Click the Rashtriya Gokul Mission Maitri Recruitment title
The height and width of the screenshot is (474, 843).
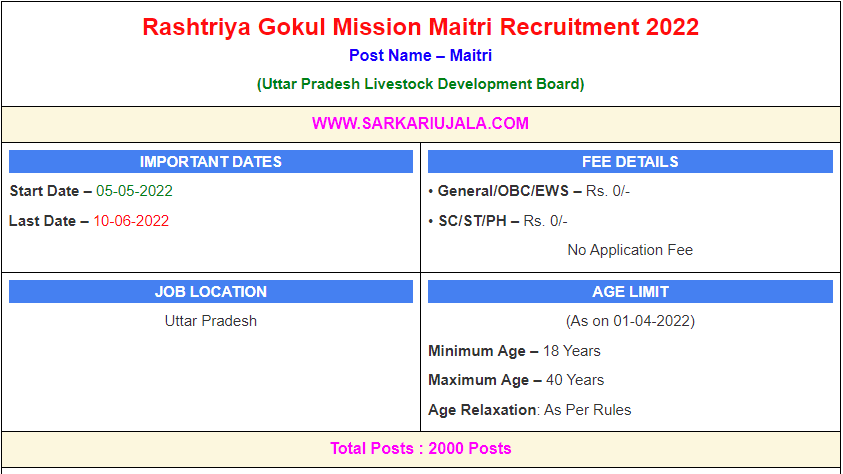[x=420, y=27]
